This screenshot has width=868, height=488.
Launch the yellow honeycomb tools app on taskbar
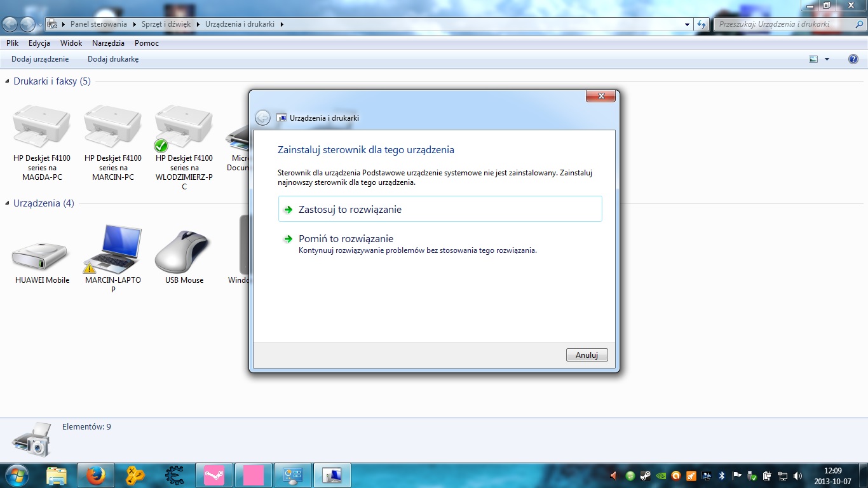tap(135, 475)
